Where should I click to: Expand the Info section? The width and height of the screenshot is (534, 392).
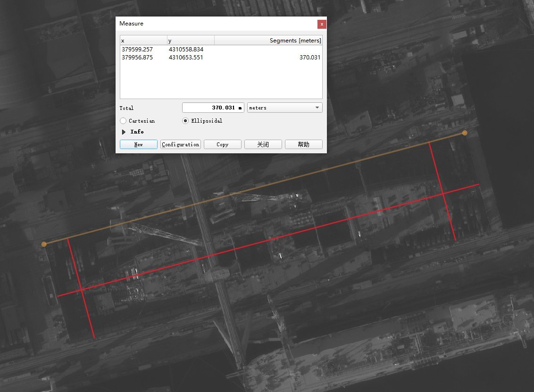[x=124, y=132]
